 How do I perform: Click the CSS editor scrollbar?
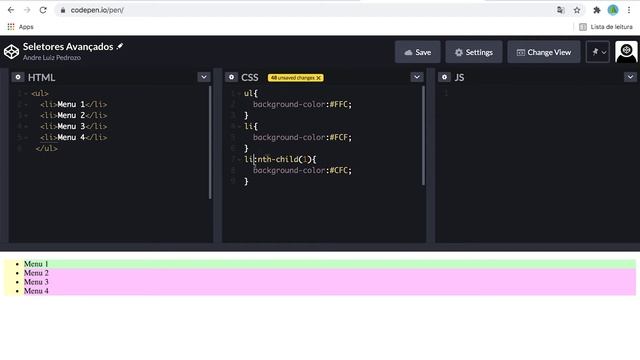coord(423,136)
